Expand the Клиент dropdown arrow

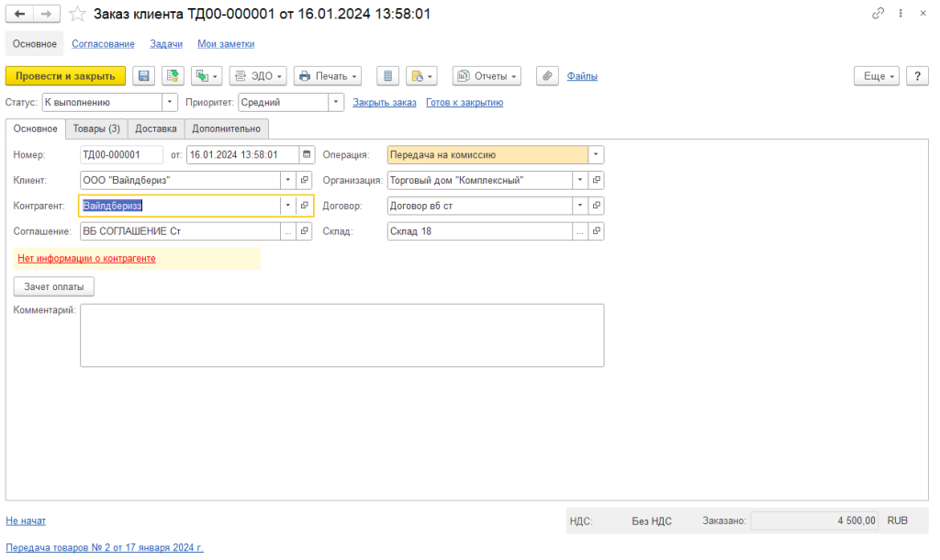coord(287,180)
